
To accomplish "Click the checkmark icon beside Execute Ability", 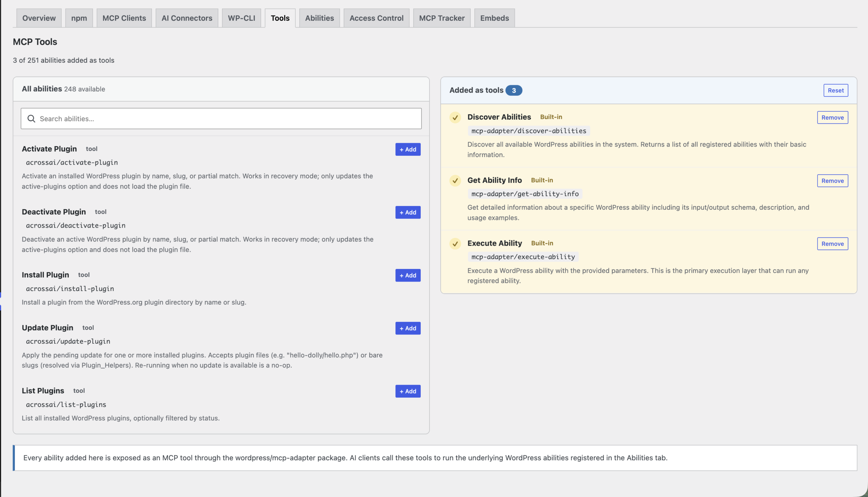I will pyautogui.click(x=455, y=244).
